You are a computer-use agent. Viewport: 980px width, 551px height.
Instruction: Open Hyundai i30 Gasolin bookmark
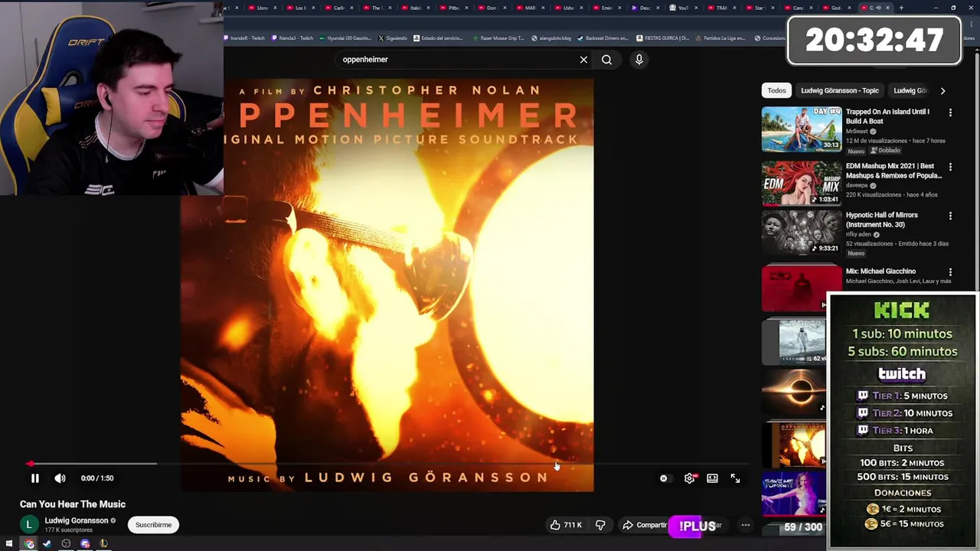point(345,38)
